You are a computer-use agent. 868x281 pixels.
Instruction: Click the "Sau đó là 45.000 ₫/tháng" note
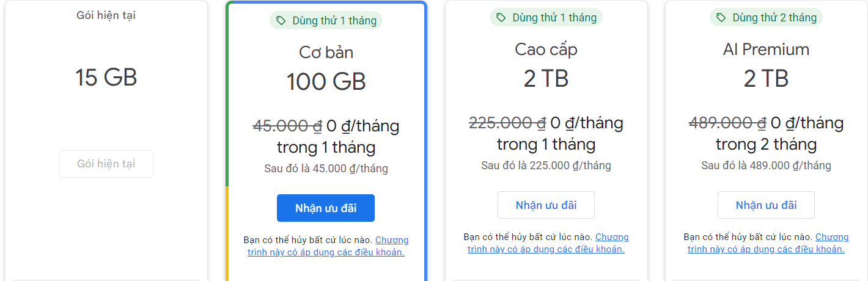pos(326,169)
